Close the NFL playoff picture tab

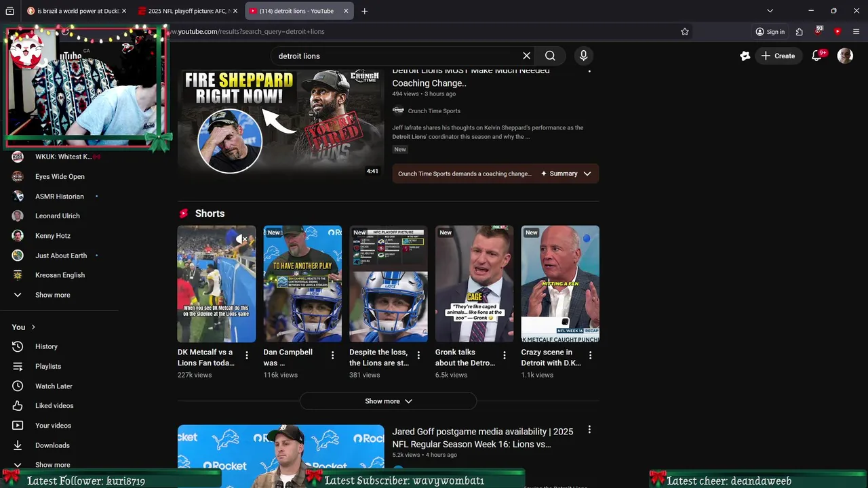pyautogui.click(x=235, y=11)
